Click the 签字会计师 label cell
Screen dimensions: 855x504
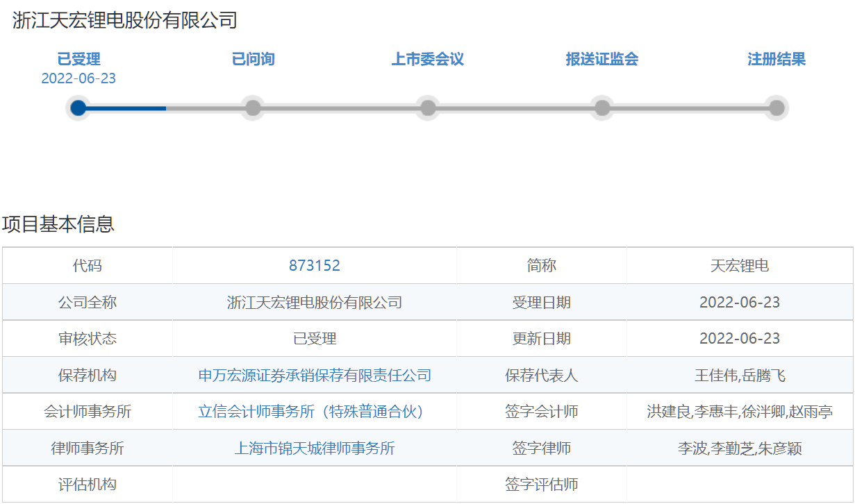point(542,412)
